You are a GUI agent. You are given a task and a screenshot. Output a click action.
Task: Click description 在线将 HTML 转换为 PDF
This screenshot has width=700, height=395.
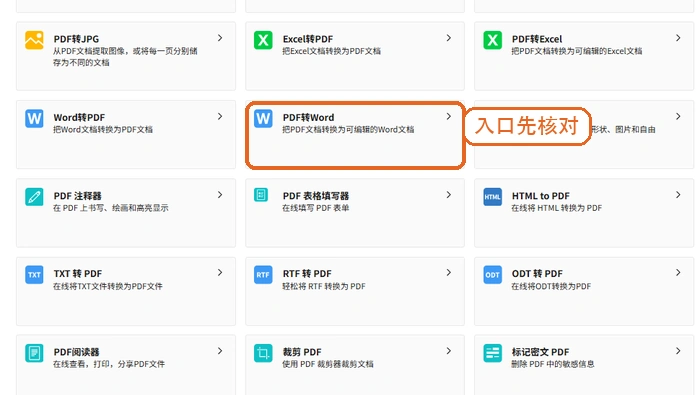coord(557,208)
